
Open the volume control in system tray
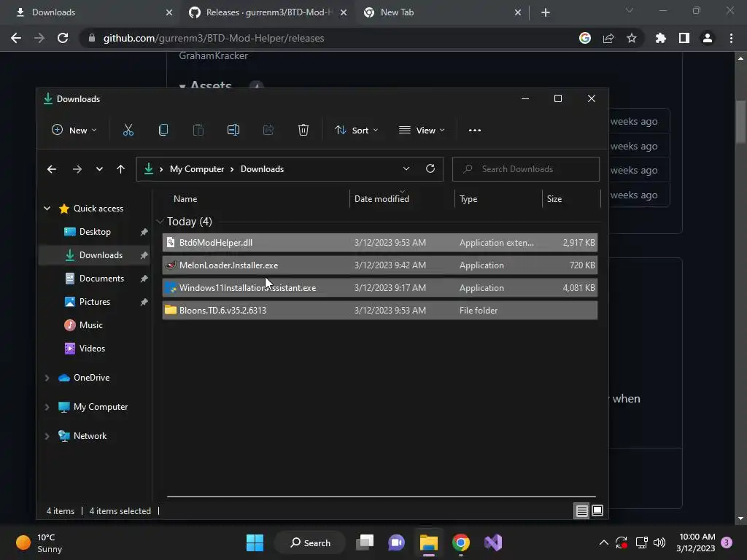coord(659,542)
